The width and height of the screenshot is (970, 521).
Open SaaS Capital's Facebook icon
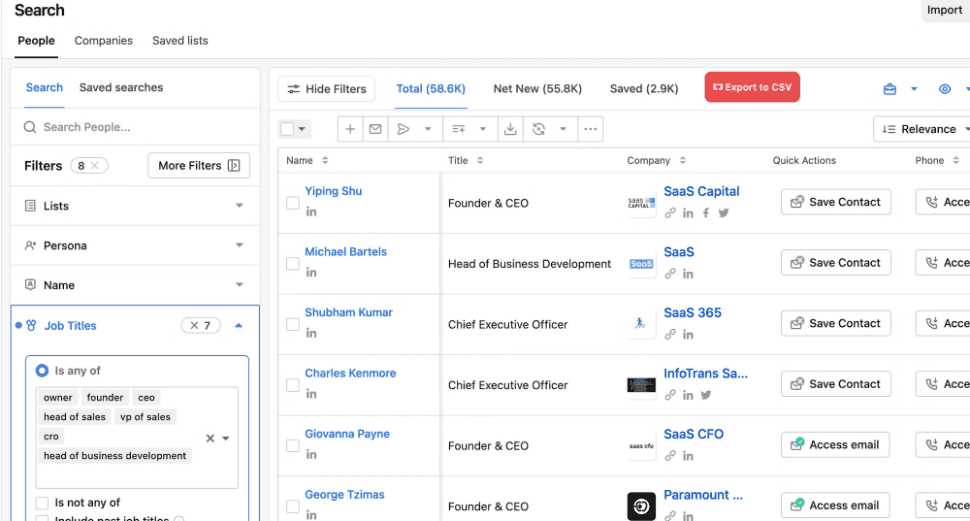(x=706, y=213)
